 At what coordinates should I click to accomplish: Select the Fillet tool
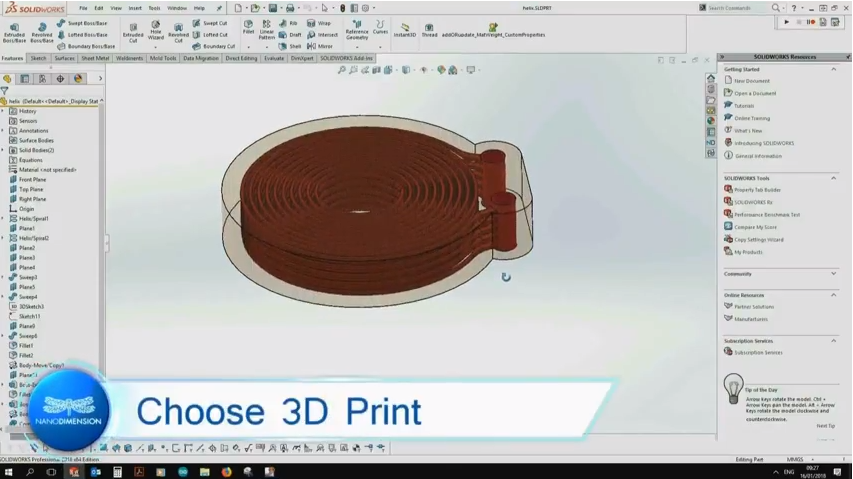coord(248,28)
